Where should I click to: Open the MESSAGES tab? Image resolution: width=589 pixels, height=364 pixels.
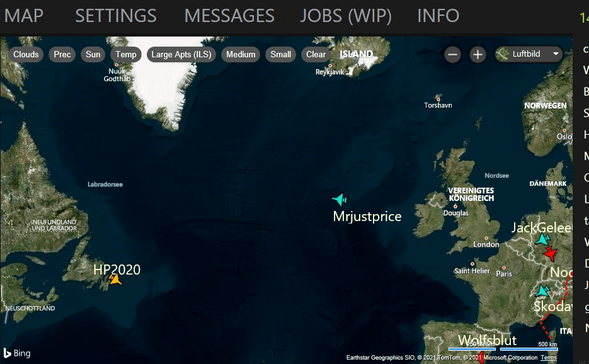point(229,16)
